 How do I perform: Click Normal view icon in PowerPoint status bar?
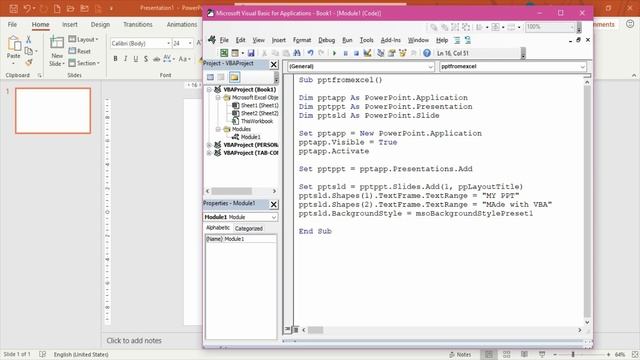(x=489, y=354)
